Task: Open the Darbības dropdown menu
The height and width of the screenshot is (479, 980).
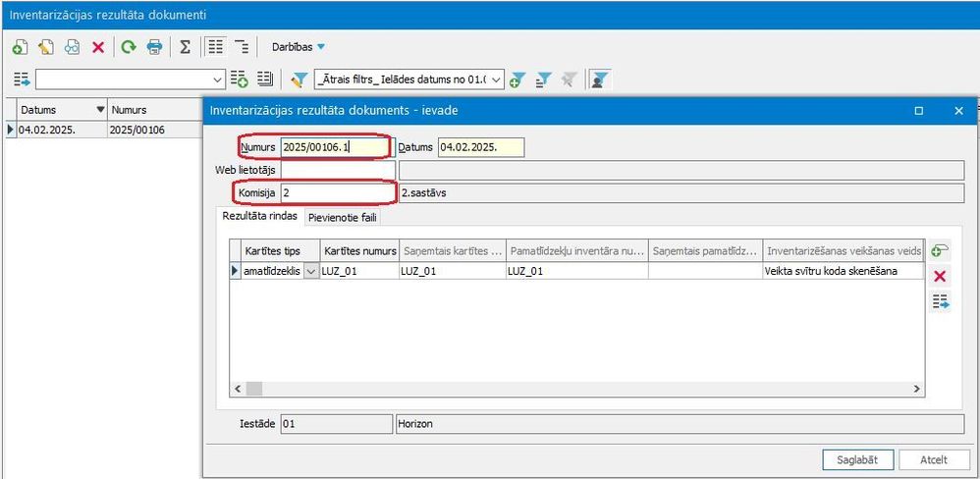Action: [x=298, y=47]
